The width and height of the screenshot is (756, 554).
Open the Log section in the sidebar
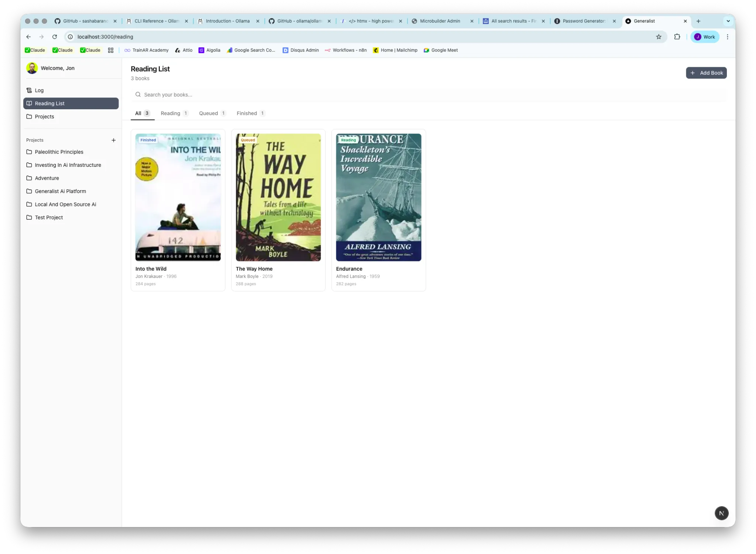(x=39, y=90)
